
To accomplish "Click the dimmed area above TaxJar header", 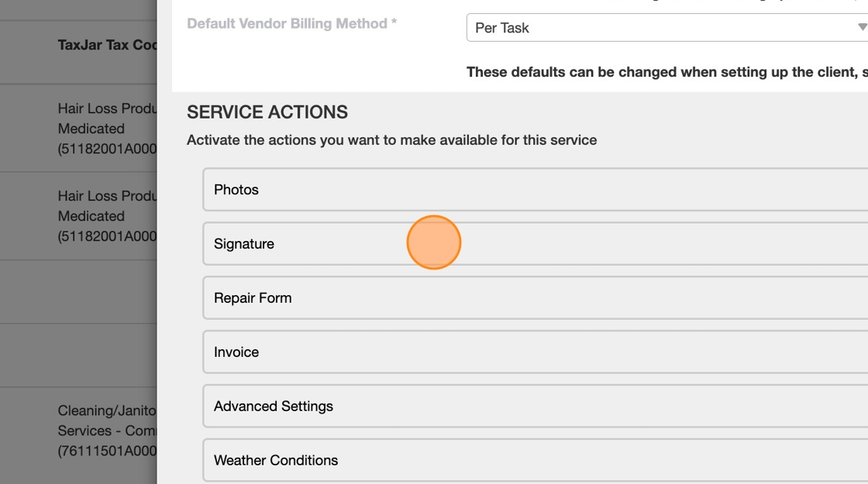I will [x=77, y=9].
